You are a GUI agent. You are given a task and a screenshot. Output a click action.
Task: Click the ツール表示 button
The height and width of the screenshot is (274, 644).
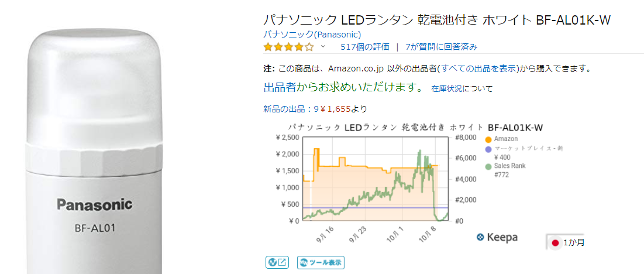click(321, 262)
